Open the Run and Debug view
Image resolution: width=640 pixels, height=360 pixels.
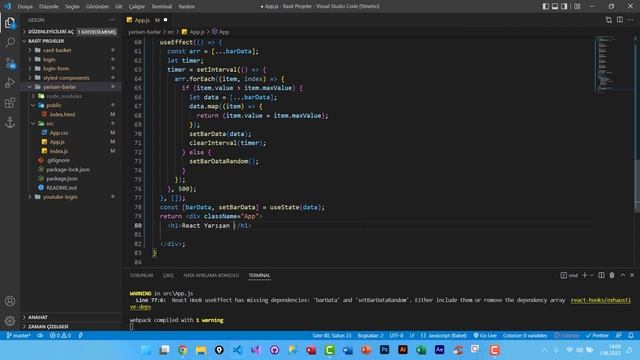[10, 82]
